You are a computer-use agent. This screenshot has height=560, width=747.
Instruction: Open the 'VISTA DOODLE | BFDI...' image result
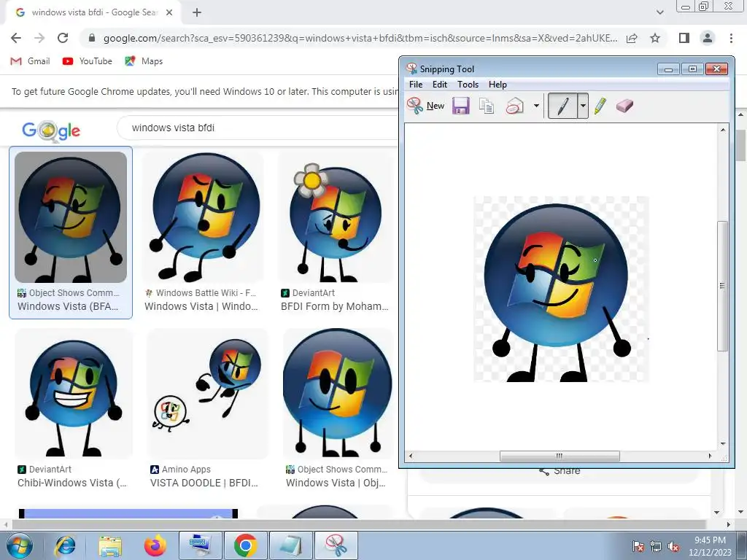(x=208, y=394)
